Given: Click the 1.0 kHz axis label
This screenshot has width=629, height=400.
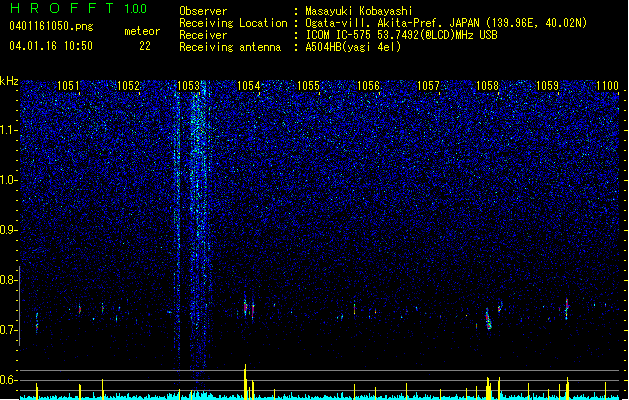Looking at the screenshot, I should point(9,180).
